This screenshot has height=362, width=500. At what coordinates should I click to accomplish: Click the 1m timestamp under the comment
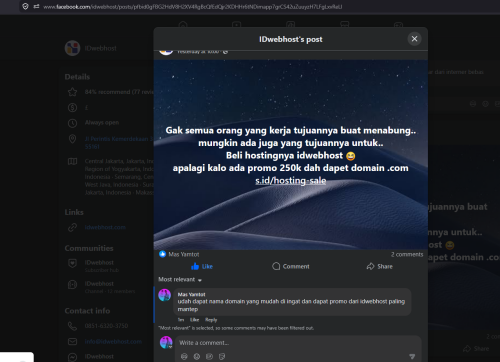click(181, 320)
